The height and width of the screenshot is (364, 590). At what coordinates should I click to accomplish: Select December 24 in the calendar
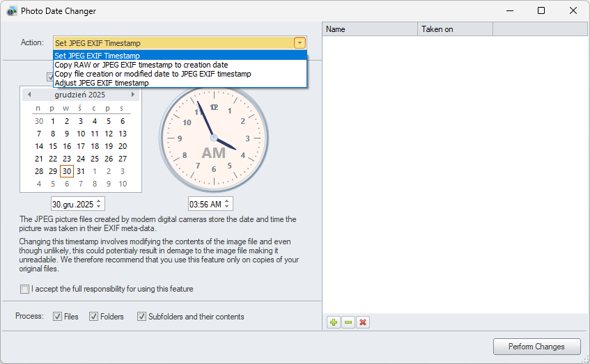[81, 159]
